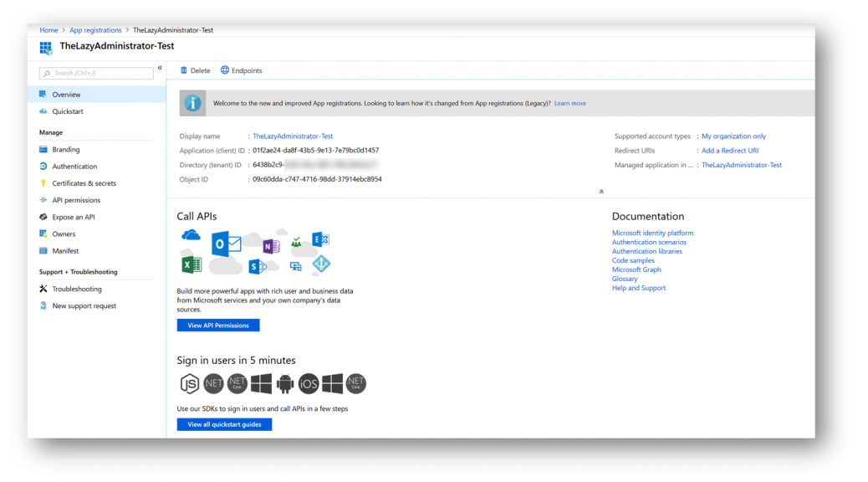The width and height of the screenshot is (868, 482).
Task: Click the Endpoints toolbar label
Action: pos(247,71)
